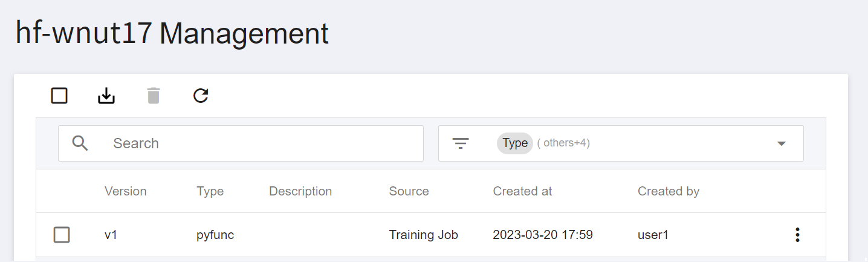The width and height of the screenshot is (868, 262).
Task: Expand the filter dropdown arrow
Action: [x=781, y=144]
